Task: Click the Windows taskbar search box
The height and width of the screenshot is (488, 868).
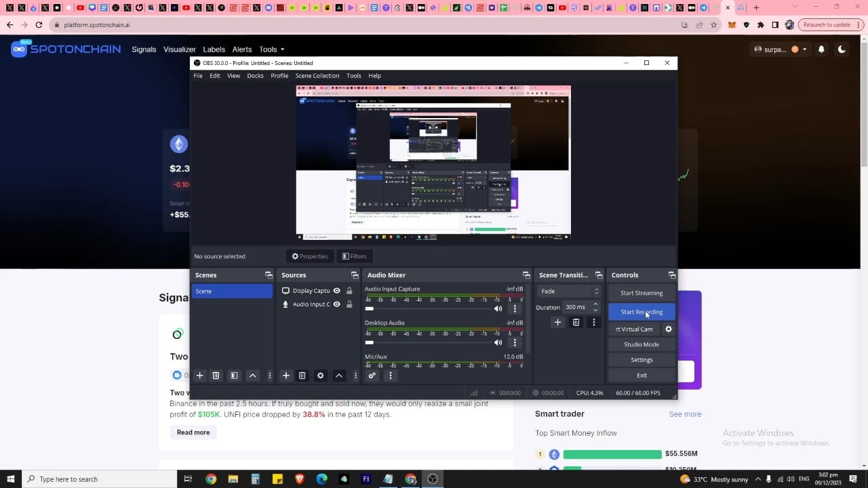Action: 99,479
